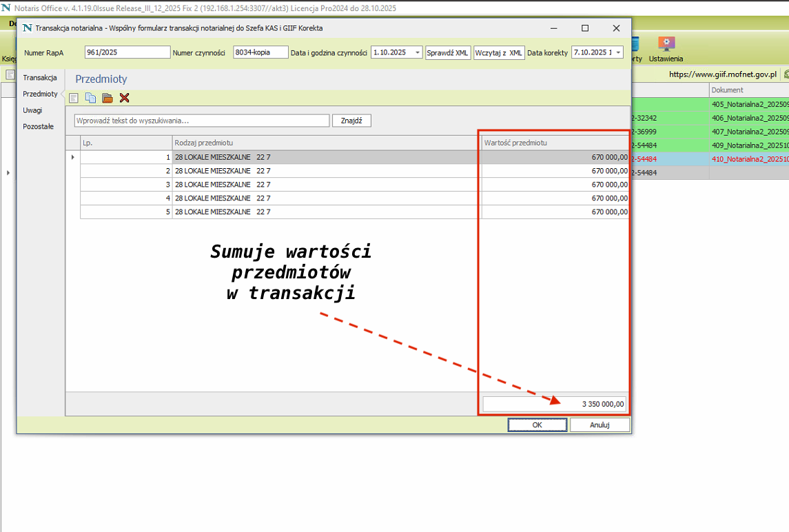Click the copy item icon in Przedmioty toolbar
Screen dimensions: 789x532
coord(90,98)
